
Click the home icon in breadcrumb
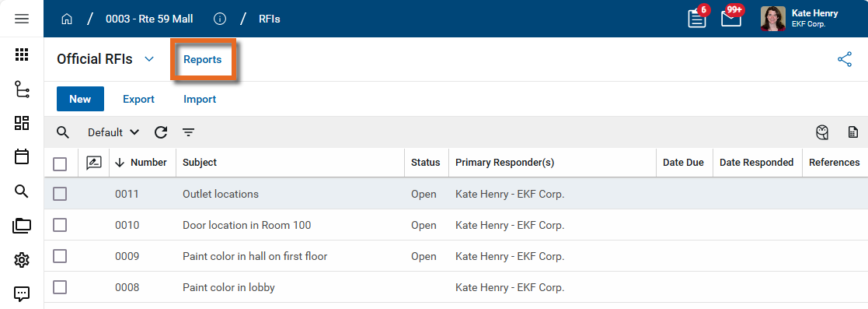pos(66,19)
